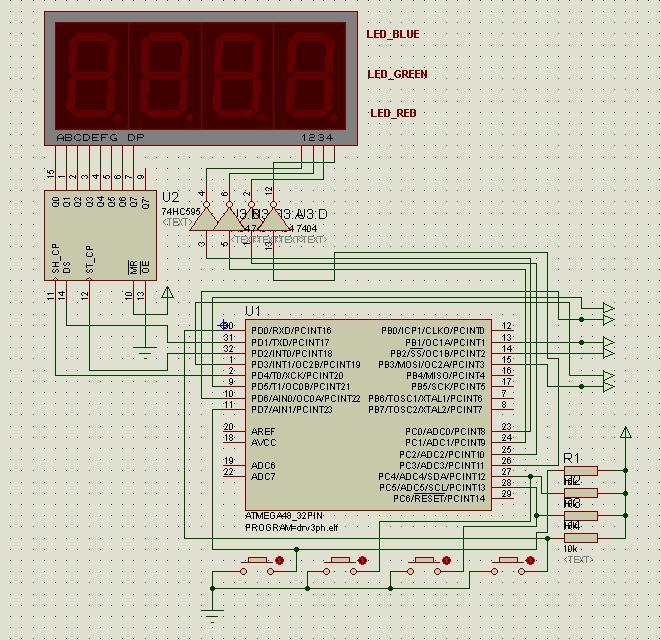
Task: Click the leftmost push button switch body
Action: pyautogui.click(x=257, y=566)
